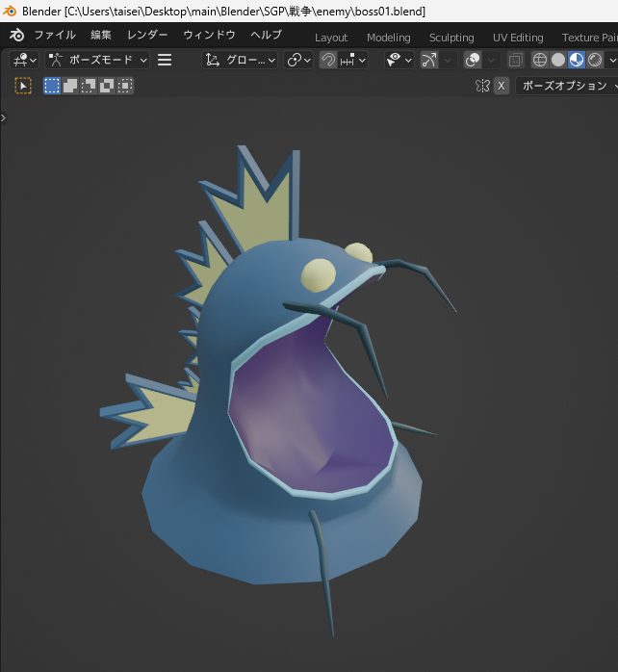Open the ポーズモード mode dropdown

point(97,60)
